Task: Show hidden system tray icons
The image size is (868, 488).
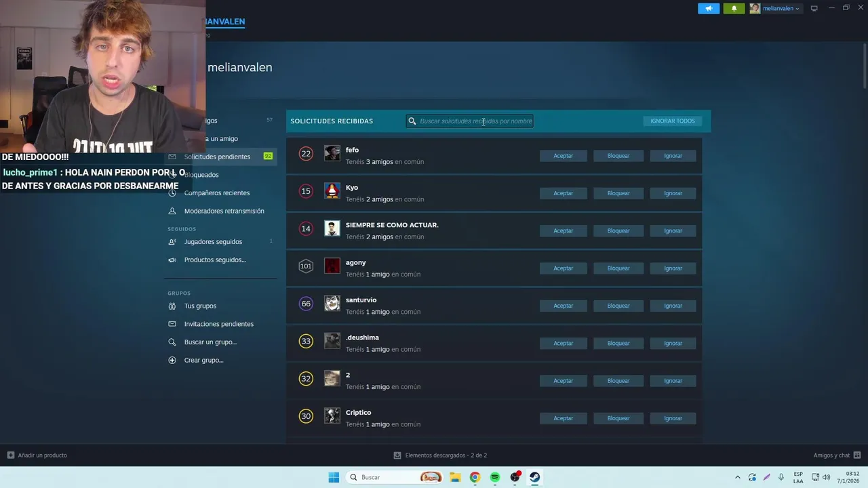Action: coord(738,477)
